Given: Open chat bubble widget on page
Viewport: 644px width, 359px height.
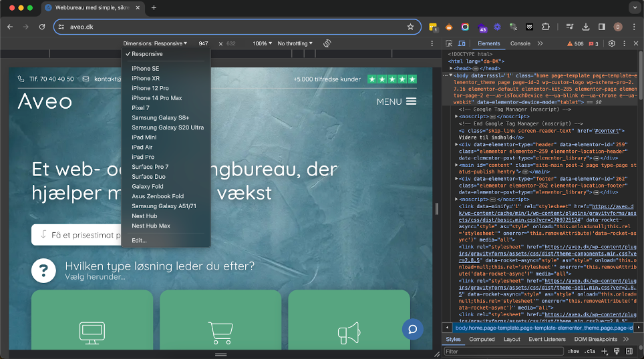Looking at the screenshot, I should pos(412,329).
